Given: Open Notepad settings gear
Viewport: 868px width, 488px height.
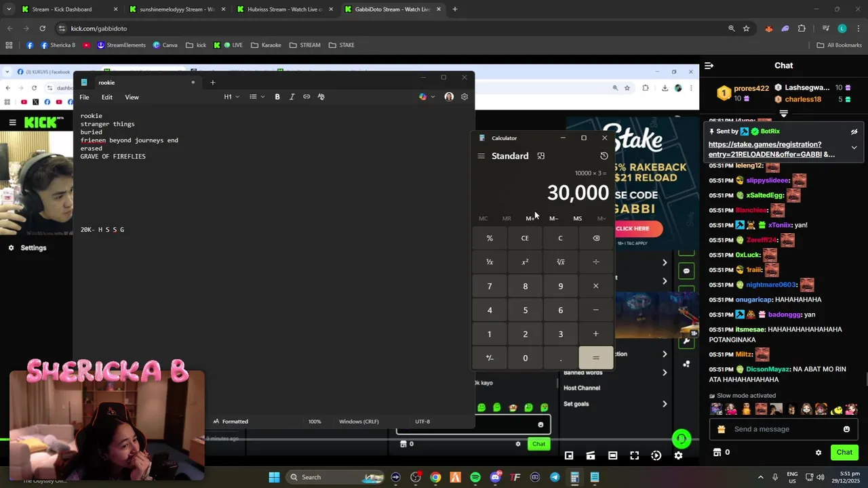Looking at the screenshot, I should tap(465, 97).
